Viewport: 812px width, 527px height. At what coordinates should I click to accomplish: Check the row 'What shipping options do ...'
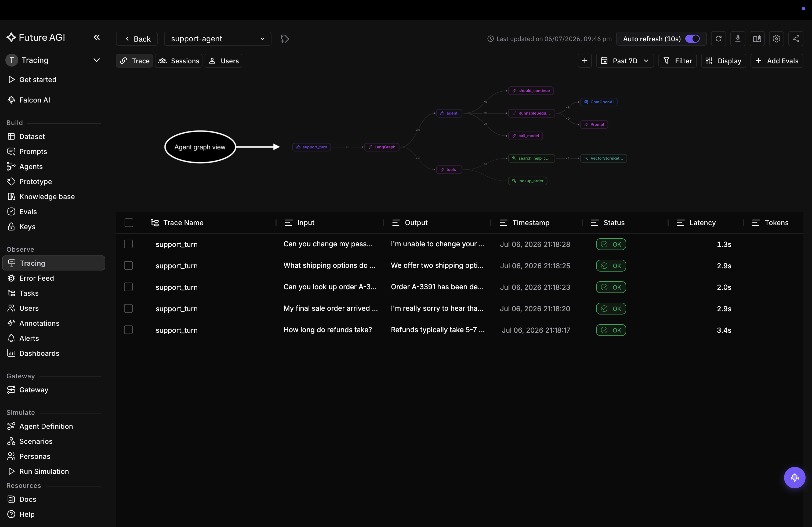tap(128, 266)
